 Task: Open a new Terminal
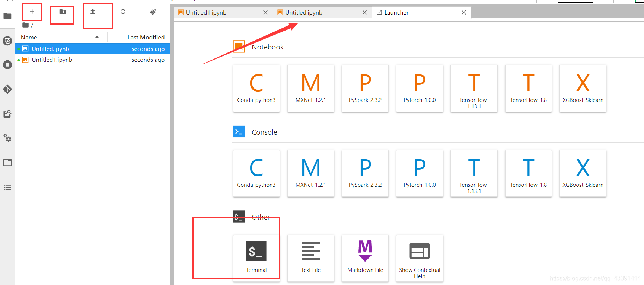(256, 258)
